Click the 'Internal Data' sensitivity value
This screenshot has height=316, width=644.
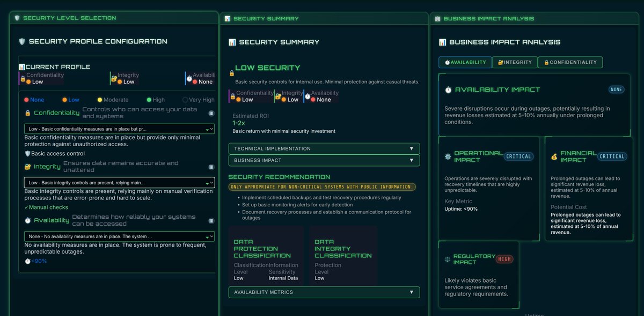click(x=283, y=278)
